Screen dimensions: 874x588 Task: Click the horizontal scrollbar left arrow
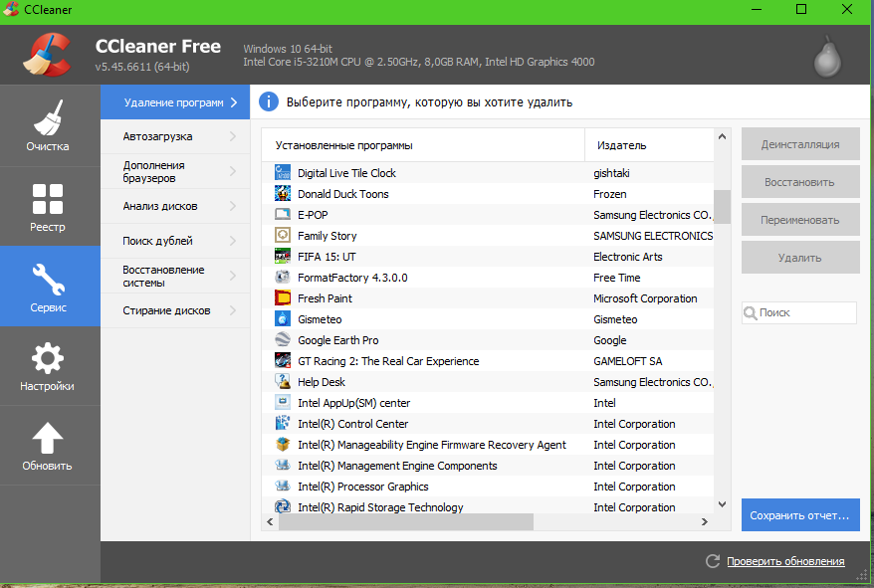pyautogui.click(x=270, y=522)
